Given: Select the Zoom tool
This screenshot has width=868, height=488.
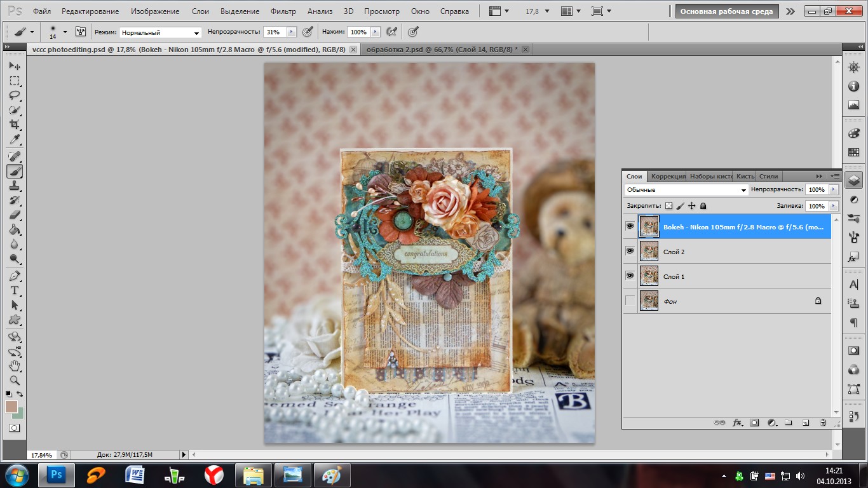Looking at the screenshot, I should coord(15,381).
